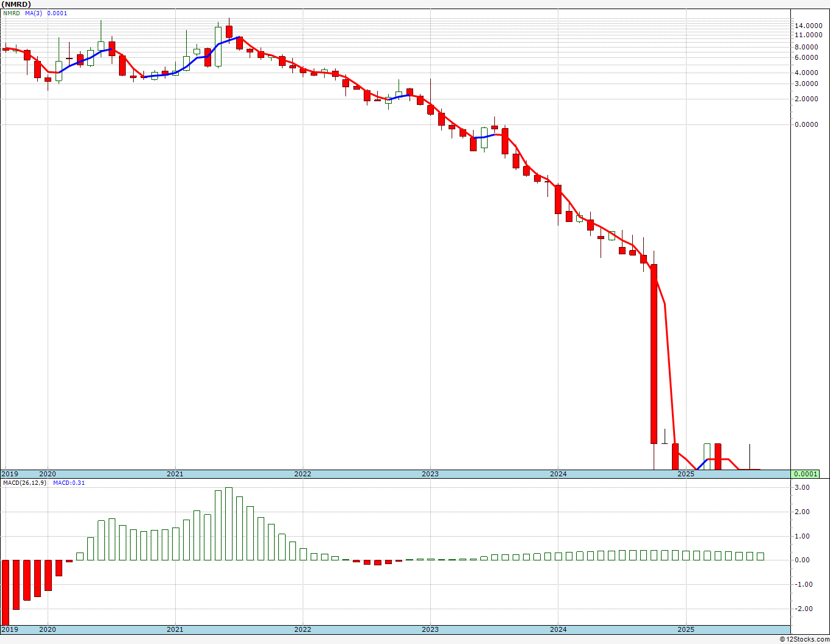Click 2022 on the price chart time axis

pos(303,474)
